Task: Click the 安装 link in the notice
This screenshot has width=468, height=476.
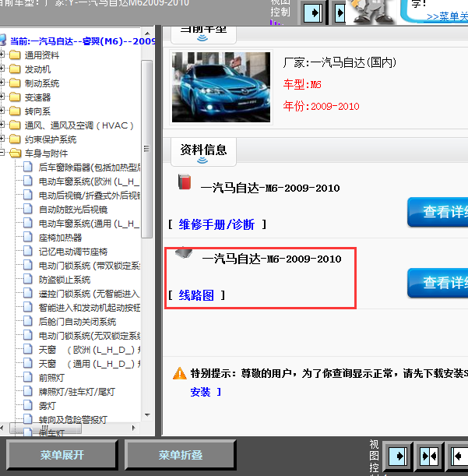Action: point(200,392)
